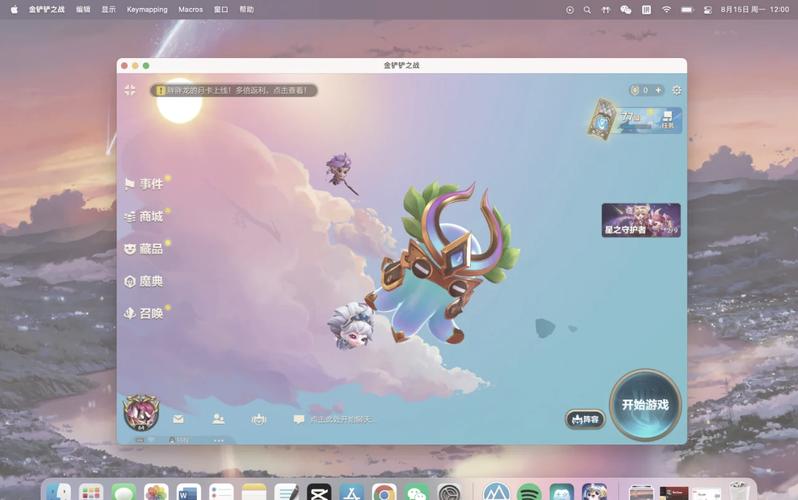Open the 商城 shop

pyautogui.click(x=144, y=216)
